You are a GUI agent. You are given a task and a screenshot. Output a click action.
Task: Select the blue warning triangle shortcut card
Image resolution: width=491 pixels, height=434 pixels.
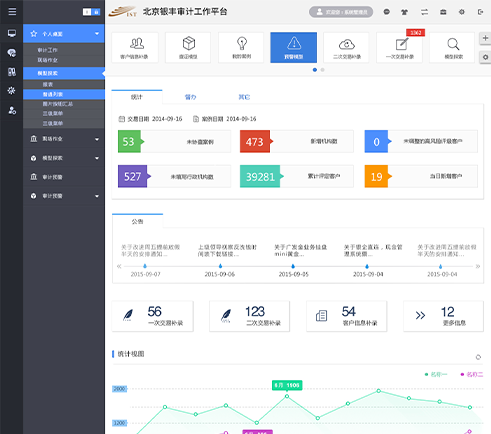pyautogui.click(x=294, y=47)
